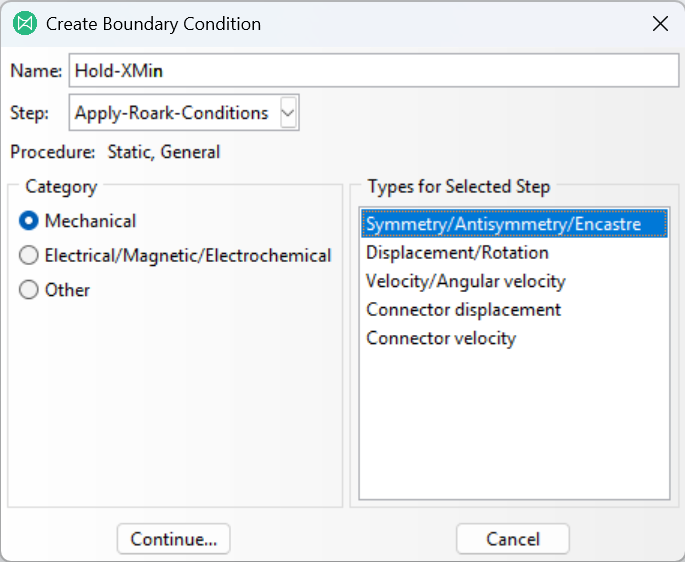Click the Step: label beside the dropdown
The image size is (685, 562).
pos(30,113)
